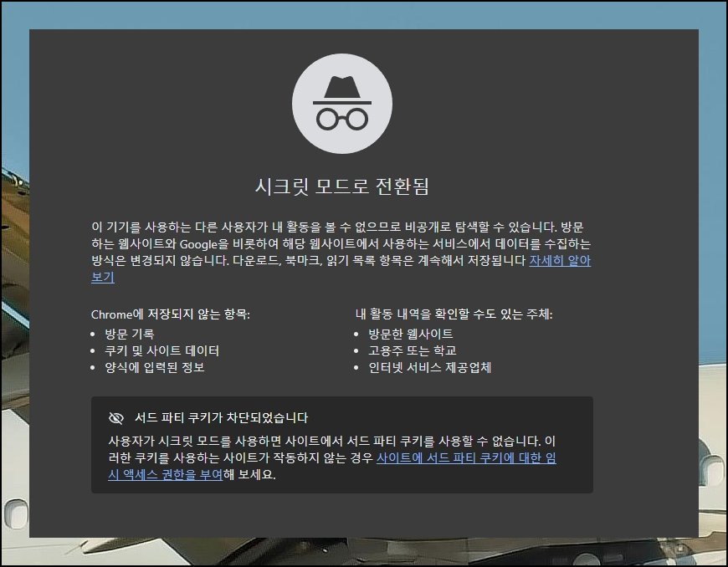Select the '고용주 또는 학교' list item
The image size is (728, 567).
pos(413,350)
